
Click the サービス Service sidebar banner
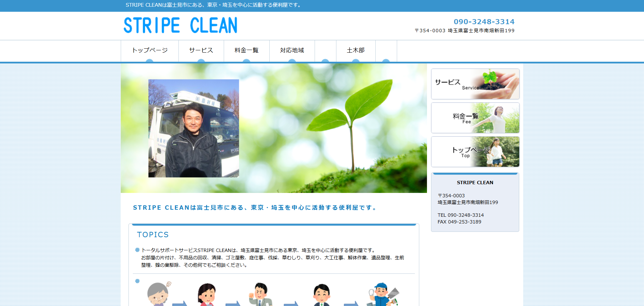click(475, 84)
